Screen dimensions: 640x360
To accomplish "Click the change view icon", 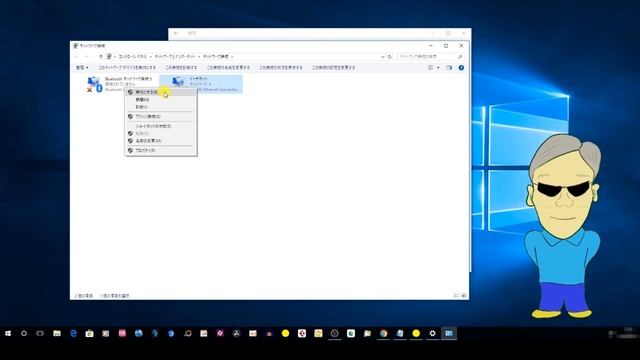I will pyautogui.click(x=431, y=68).
